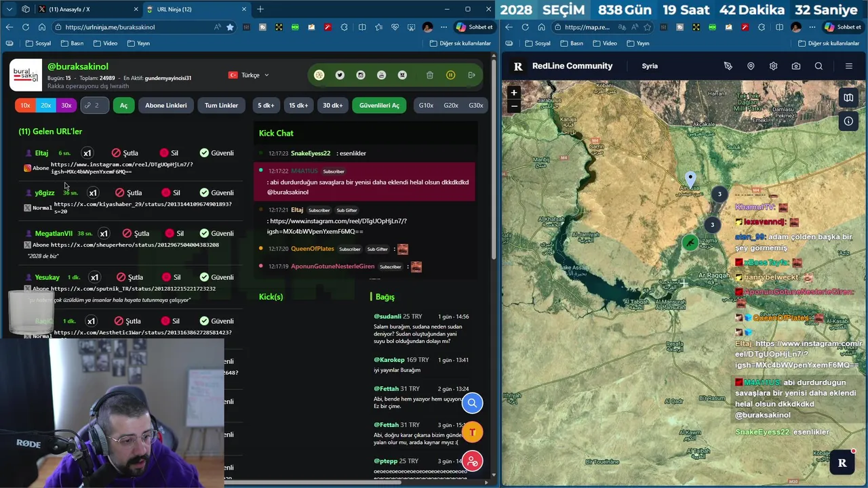Viewport: 868px width, 488px height.
Task: Open the Yayın bookmarks folder in left browser
Action: [138, 43]
